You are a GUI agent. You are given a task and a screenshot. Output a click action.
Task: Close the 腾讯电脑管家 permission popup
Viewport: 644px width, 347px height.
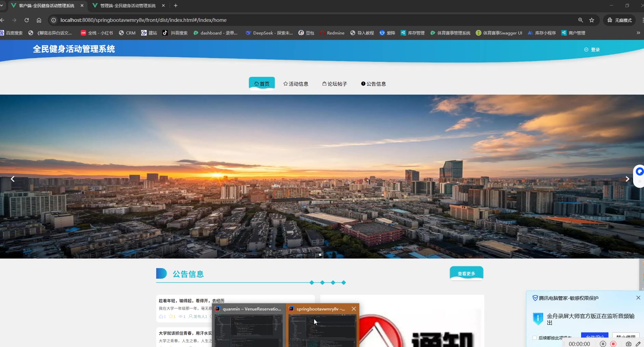click(x=638, y=298)
